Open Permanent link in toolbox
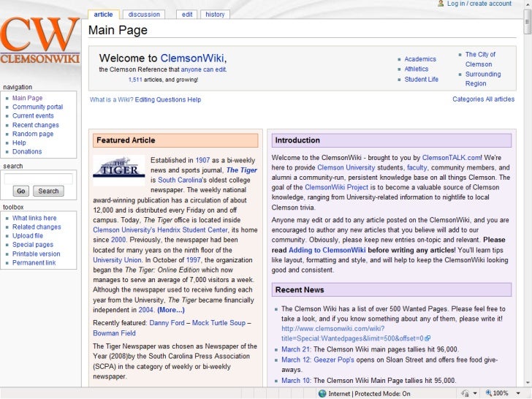The height and width of the screenshot is (399, 532). (34, 262)
